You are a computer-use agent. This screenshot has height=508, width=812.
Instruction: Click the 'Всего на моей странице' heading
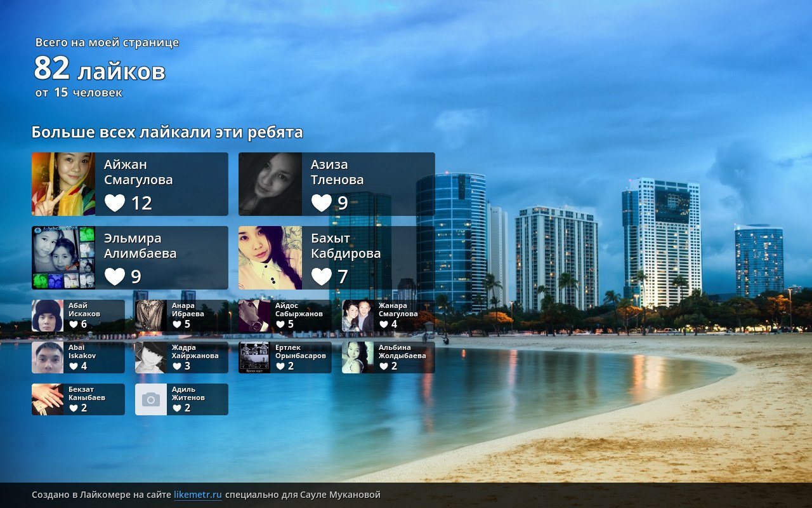pyautogui.click(x=107, y=43)
